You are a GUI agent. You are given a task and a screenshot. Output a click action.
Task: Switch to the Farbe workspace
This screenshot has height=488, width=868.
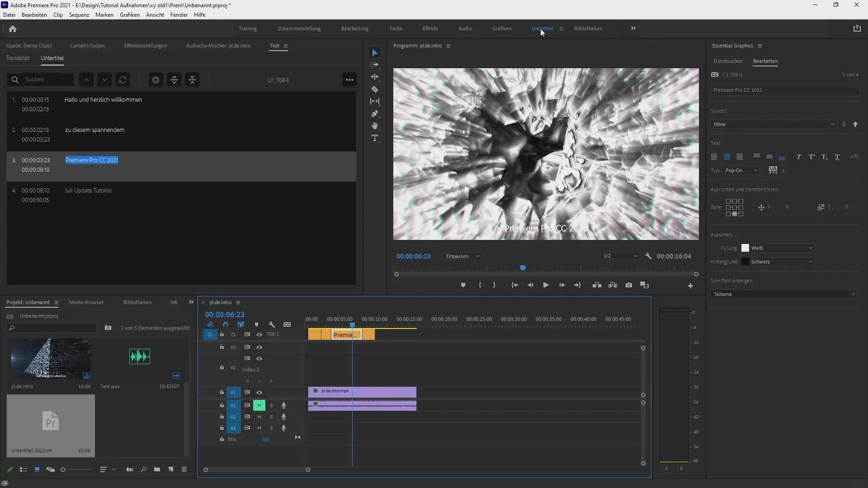pos(396,28)
